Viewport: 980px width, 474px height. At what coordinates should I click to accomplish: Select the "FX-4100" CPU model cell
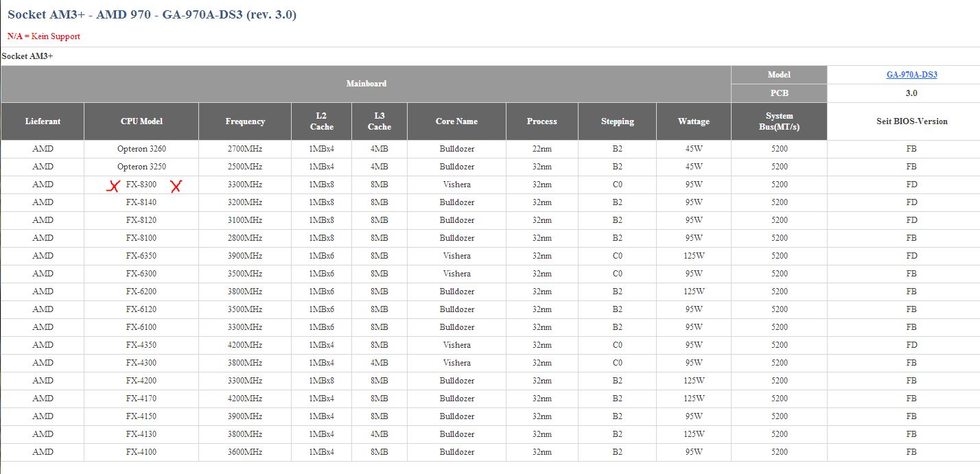click(x=141, y=452)
